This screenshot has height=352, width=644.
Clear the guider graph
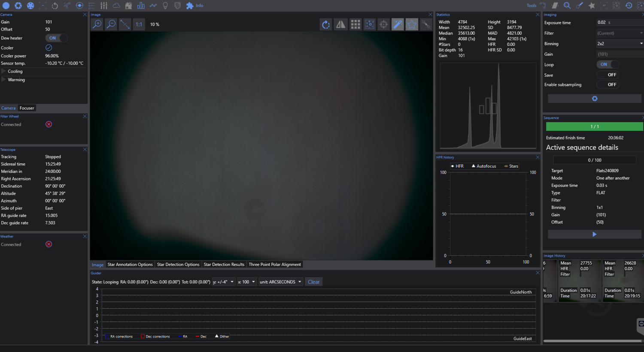point(313,282)
